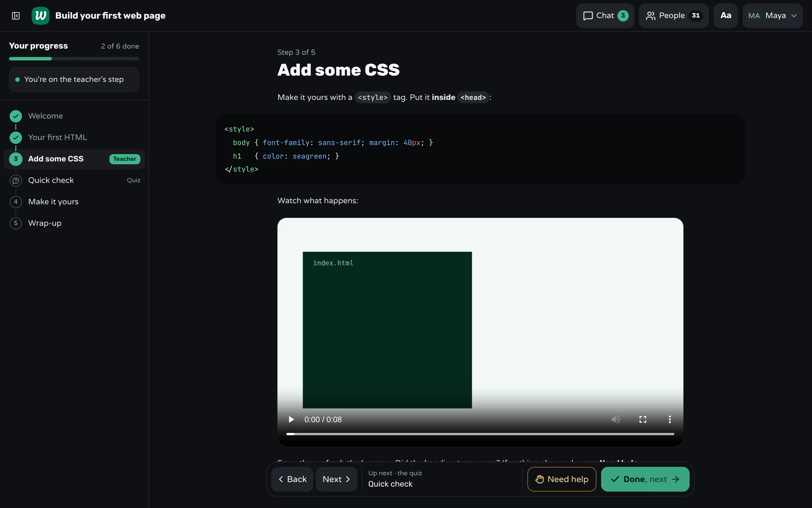
Task: Click the step 4 number circle
Action: click(x=16, y=202)
